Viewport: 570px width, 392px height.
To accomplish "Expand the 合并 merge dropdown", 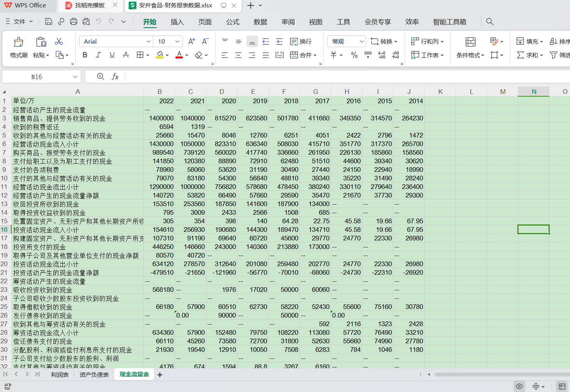I will (315, 55).
